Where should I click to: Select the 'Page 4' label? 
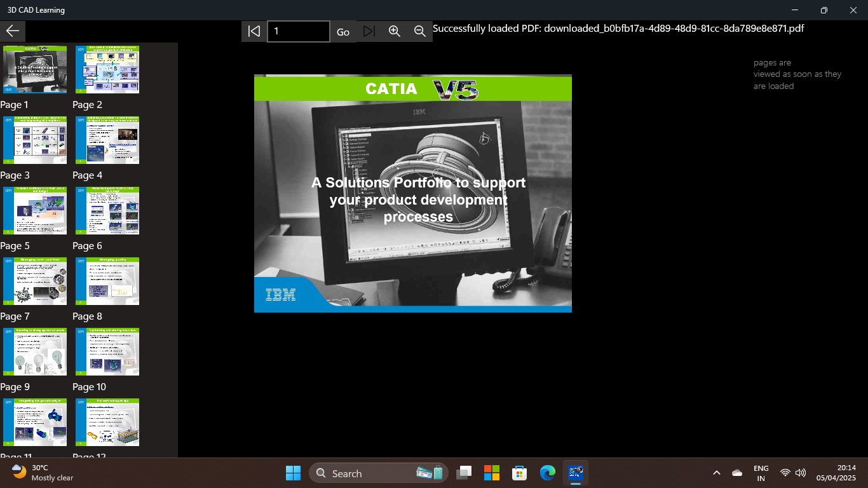87,175
